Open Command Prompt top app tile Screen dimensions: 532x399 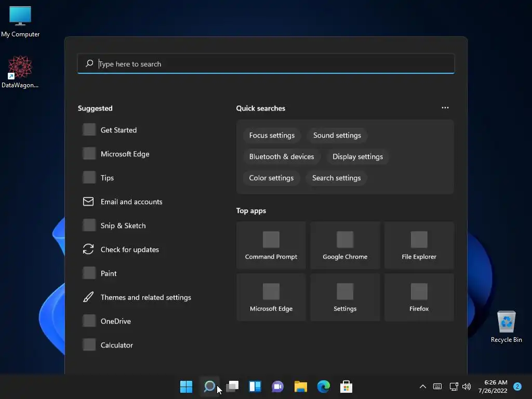click(x=271, y=245)
